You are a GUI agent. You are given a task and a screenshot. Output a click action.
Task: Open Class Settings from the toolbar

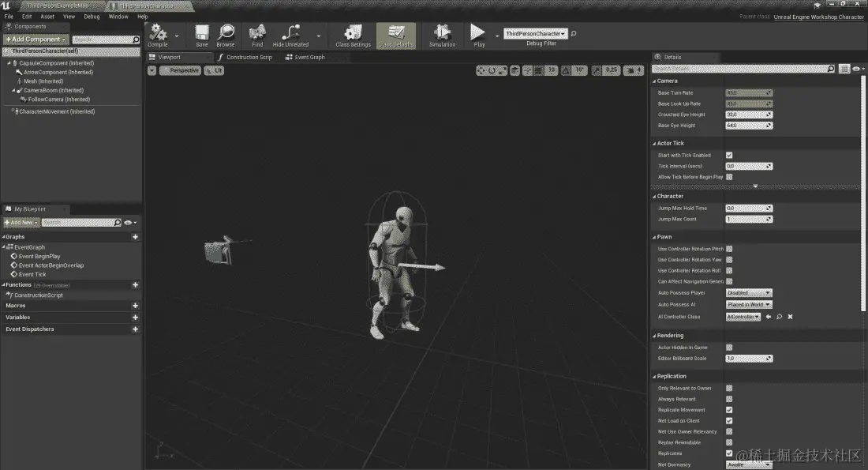click(354, 36)
